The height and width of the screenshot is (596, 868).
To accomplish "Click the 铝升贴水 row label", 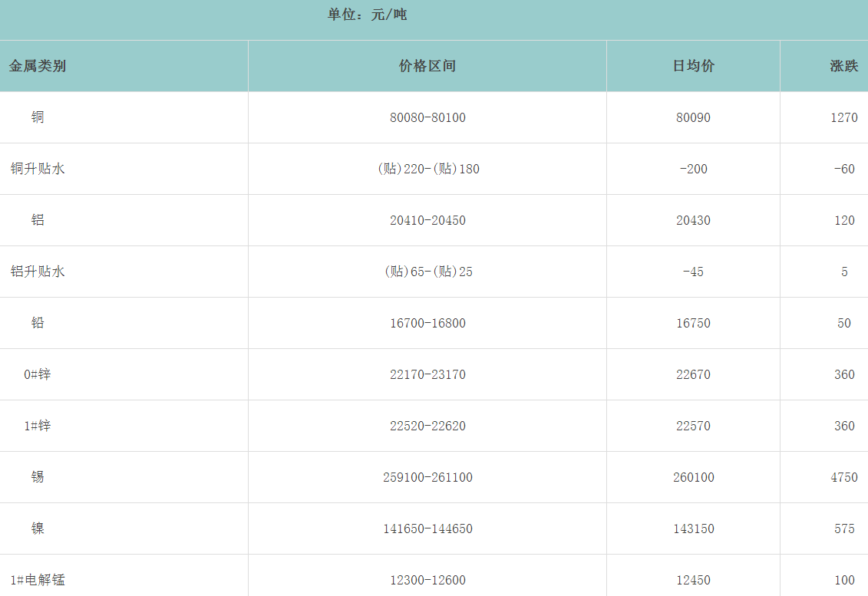I will tap(38, 272).
